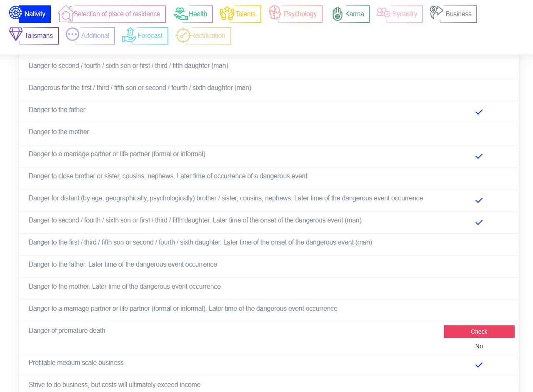Click the Forecast hand arrow icon
This screenshot has width=533, height=392.
point(129,35)
